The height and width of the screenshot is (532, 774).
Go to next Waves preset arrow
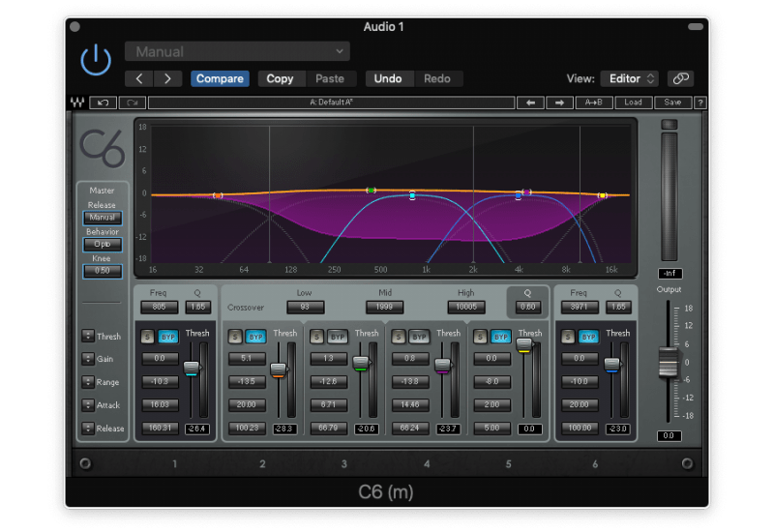[559, 103]
